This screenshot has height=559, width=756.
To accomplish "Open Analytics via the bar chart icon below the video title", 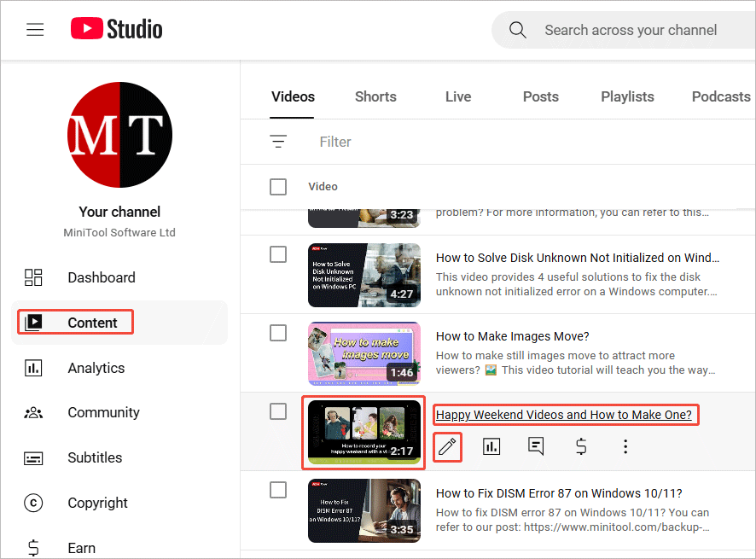I will (x=491, y=446).
